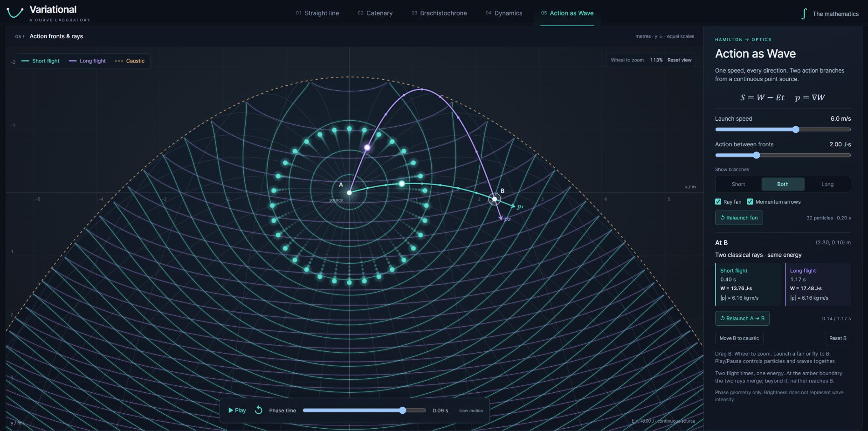Click the Relaunch fan button
868x431 pixels.
coord(739,218)
